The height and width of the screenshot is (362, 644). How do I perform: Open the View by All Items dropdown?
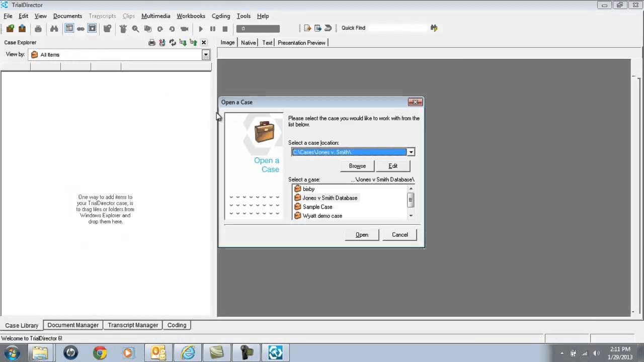(x=206, y=55)
